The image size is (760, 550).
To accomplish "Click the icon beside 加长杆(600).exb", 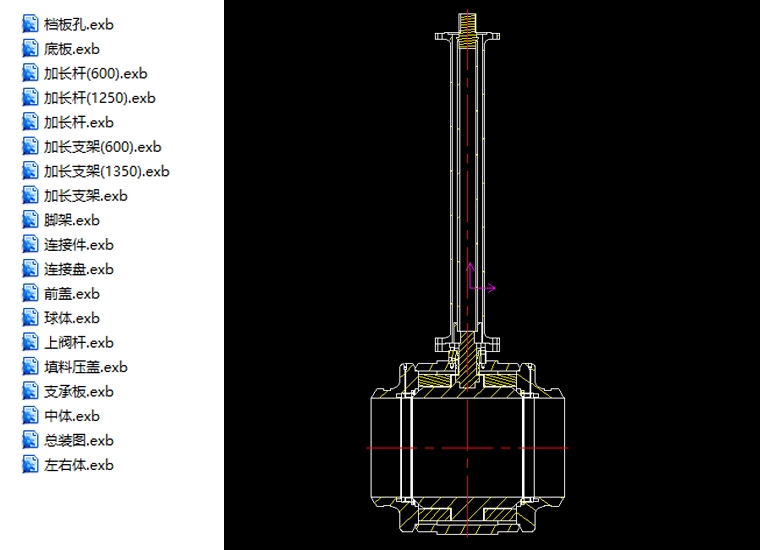I will [x=30, y=73].
